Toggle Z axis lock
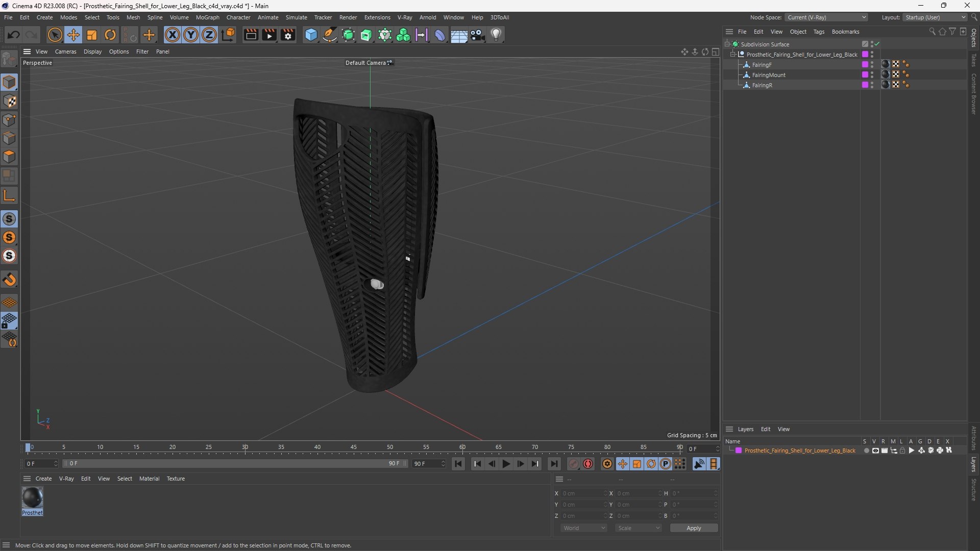Viewport: 980px width, 551px height. 209,35
